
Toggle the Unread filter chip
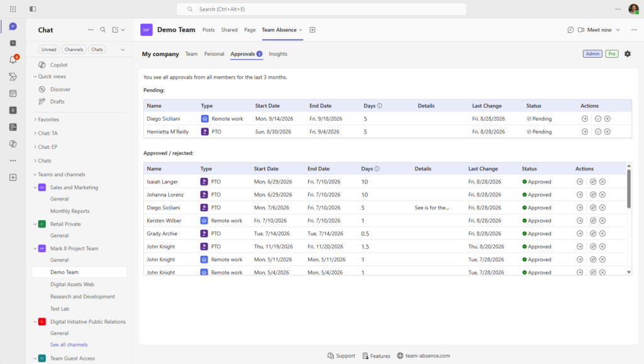49,50
